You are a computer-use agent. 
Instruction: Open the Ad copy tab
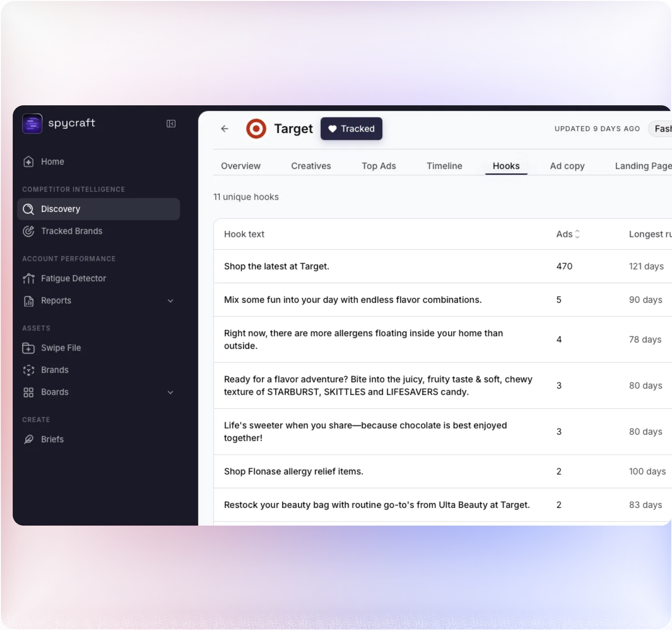(x=567, y=166)
